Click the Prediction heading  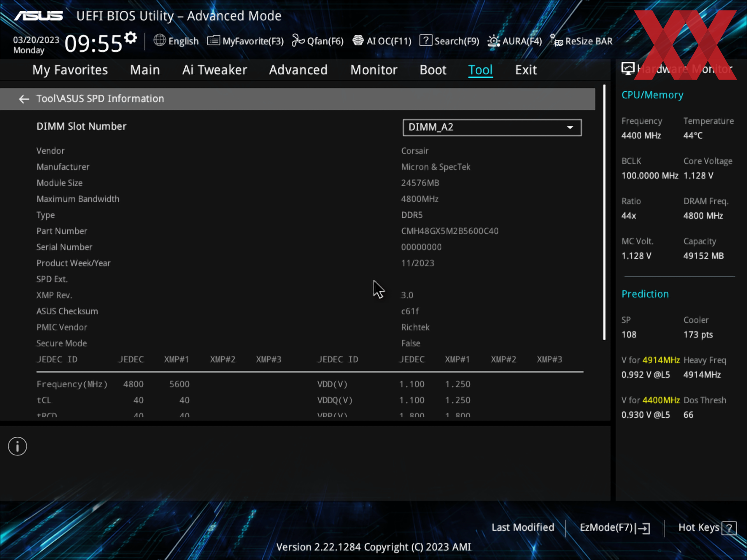[645, 294]
